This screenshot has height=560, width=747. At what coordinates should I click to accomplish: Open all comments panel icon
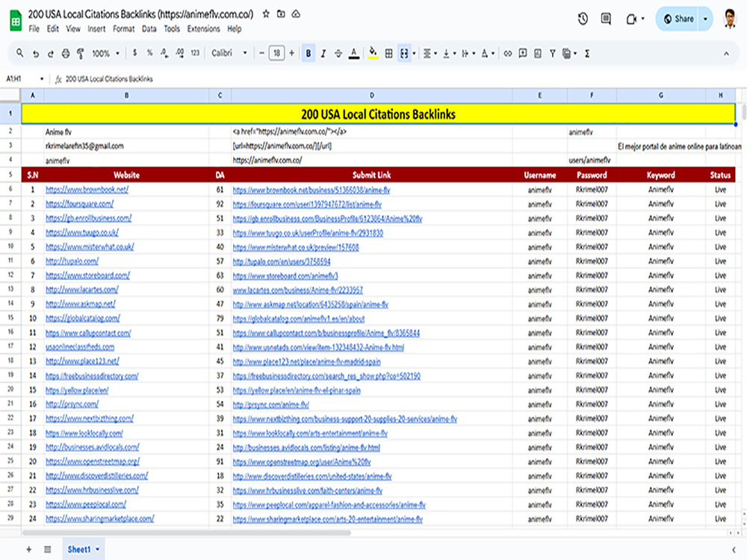(606, 19)
